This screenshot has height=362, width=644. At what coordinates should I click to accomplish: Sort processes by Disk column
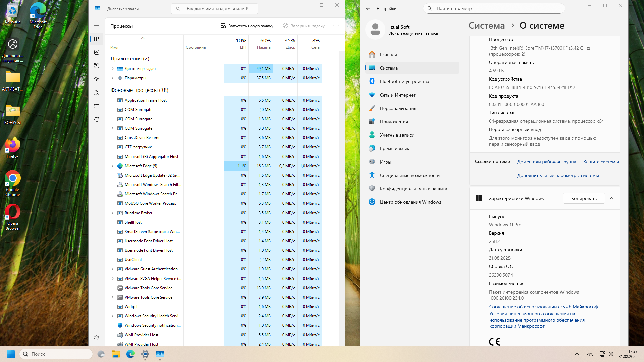(x=285, y=43)
